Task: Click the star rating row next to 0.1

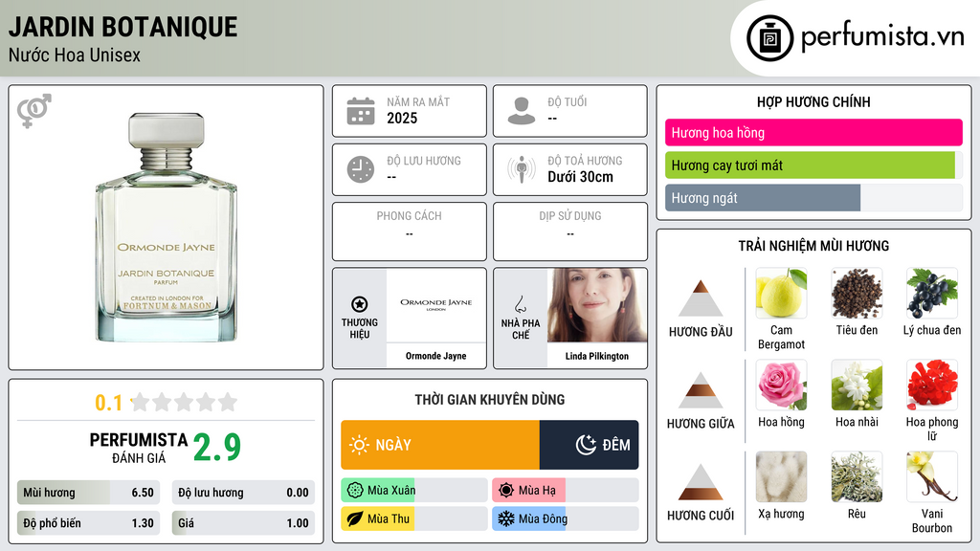Action: [185, 402]
